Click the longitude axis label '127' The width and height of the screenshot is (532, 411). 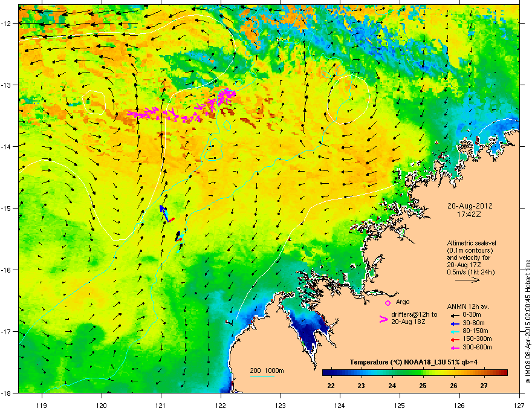pos(519,405)
